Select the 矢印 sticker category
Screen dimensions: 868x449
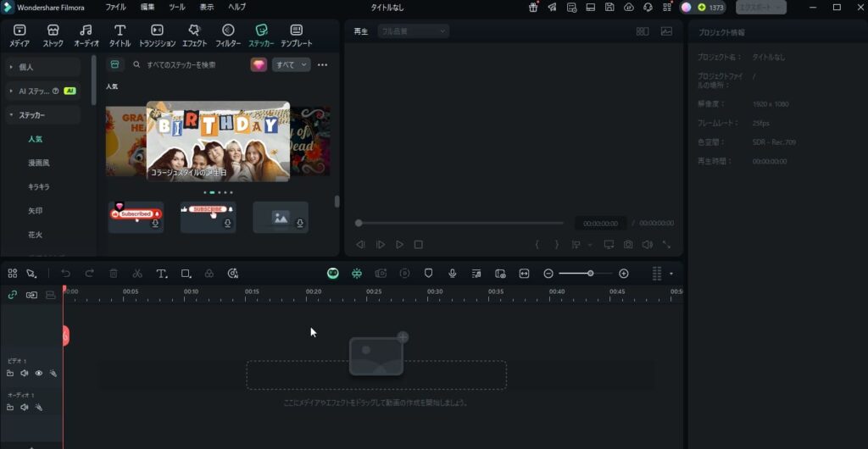36,211
